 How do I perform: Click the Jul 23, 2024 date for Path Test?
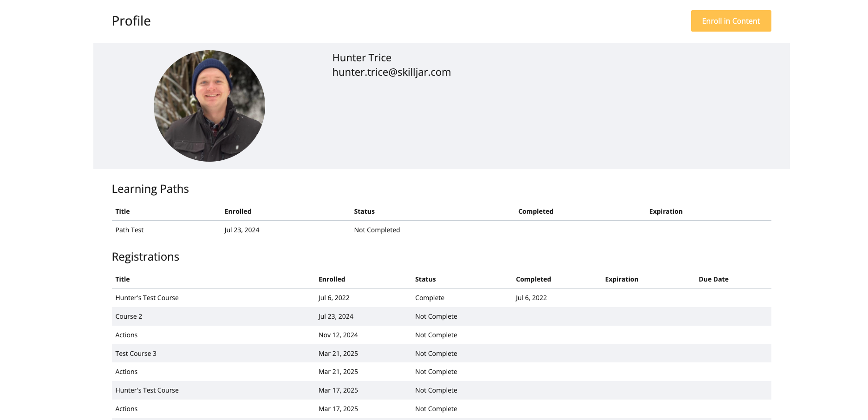pyautogui.click(x=242, y=230)
